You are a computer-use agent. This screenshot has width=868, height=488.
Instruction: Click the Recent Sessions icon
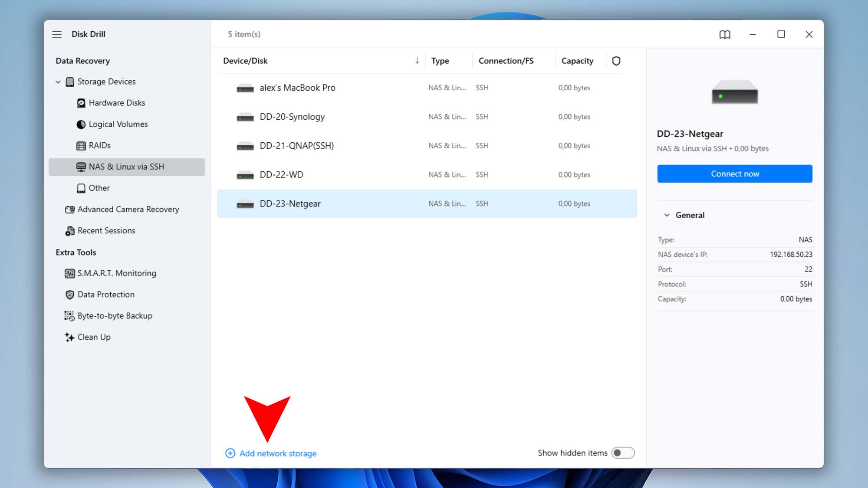(x=70, y=231)
